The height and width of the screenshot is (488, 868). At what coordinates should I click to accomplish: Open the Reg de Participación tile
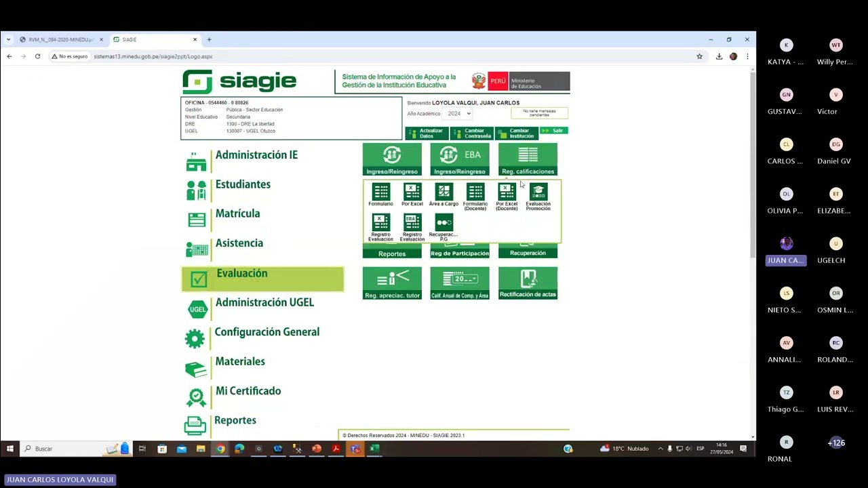tap(460, 251)
